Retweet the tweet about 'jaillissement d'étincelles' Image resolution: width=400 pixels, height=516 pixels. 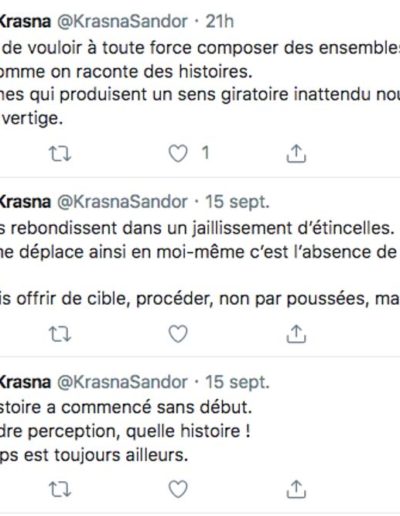60,334
